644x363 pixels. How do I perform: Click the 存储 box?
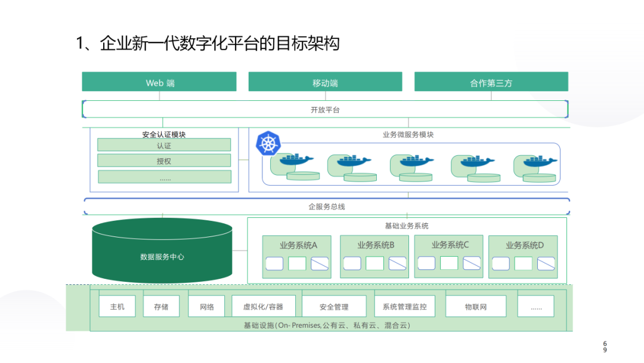click(161, 306)
